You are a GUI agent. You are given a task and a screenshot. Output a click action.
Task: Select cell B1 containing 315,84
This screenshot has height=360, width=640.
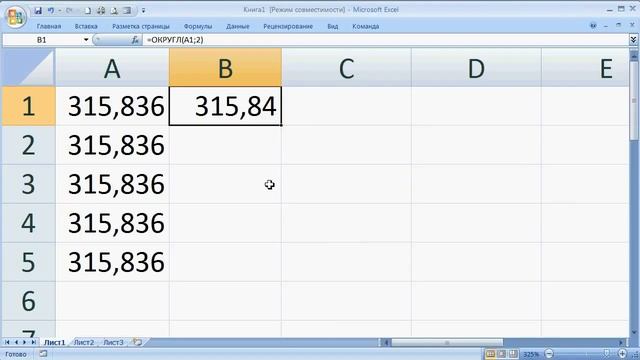225,106
